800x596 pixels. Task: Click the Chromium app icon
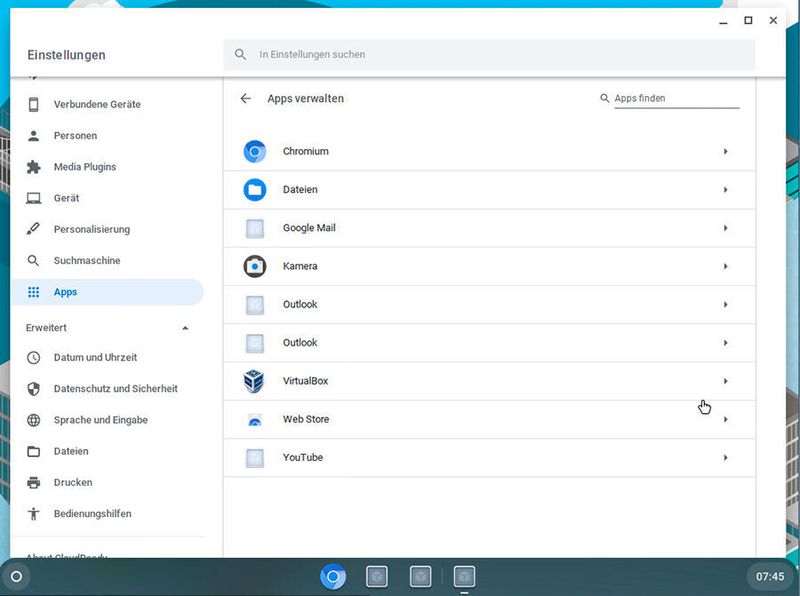point(255,152)
